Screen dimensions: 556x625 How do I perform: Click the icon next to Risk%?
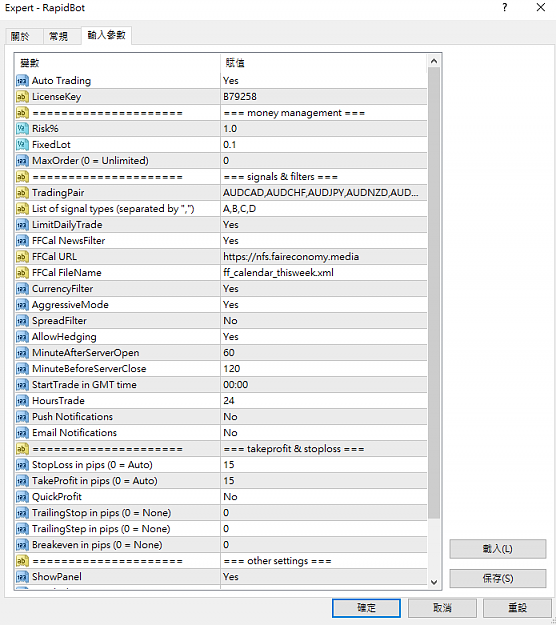click(x=22, y=129)
